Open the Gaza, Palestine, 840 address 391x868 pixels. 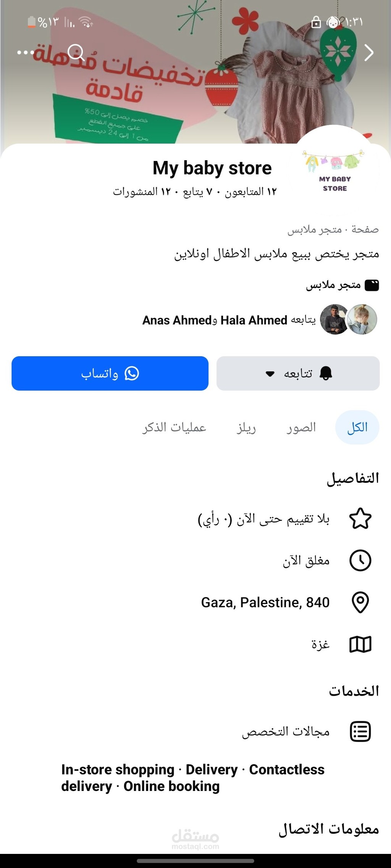tap(265, 603)
